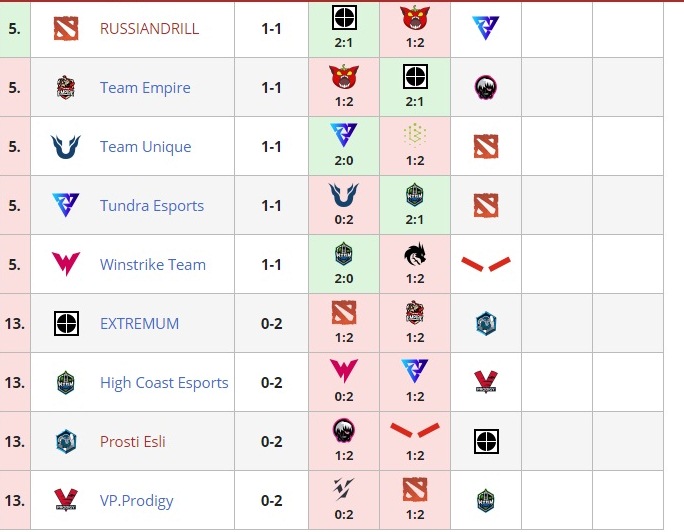The width and height of the screenshot is (684, 532).
Task: Click the 2:0 result in Team Unique's row
Action: pos(344,161)
